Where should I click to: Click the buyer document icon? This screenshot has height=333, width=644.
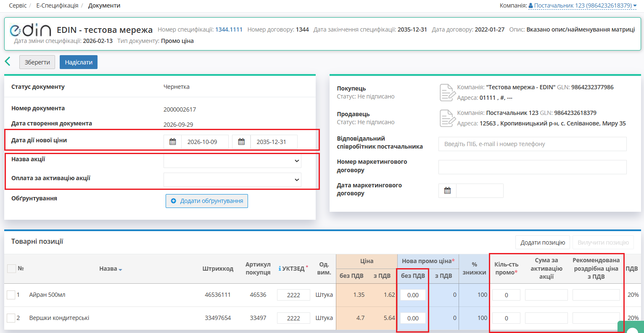tap(447, 93)
